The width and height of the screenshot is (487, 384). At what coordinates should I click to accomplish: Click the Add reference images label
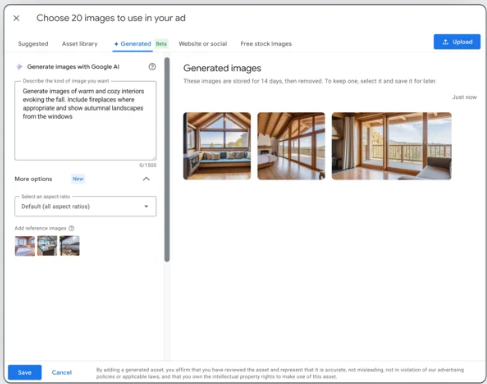pos(40,228)
